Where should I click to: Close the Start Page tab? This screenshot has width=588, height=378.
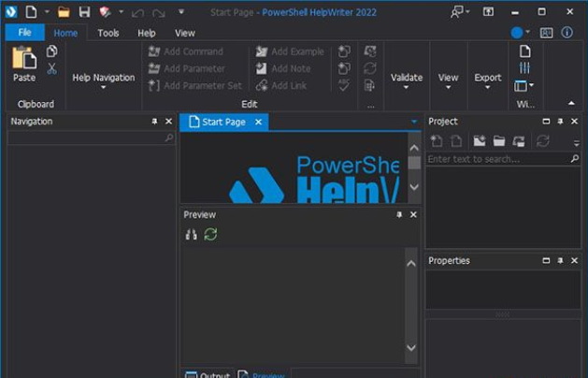coord(259,122)
